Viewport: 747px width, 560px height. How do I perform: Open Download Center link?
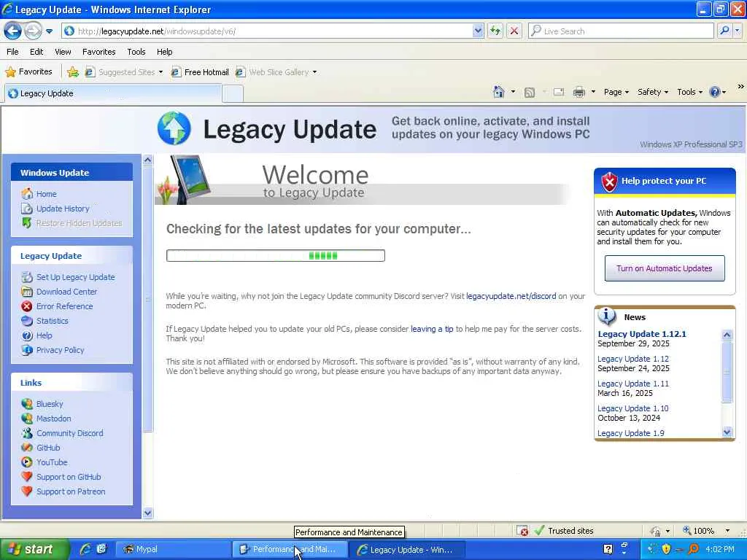tap(66, 292)
